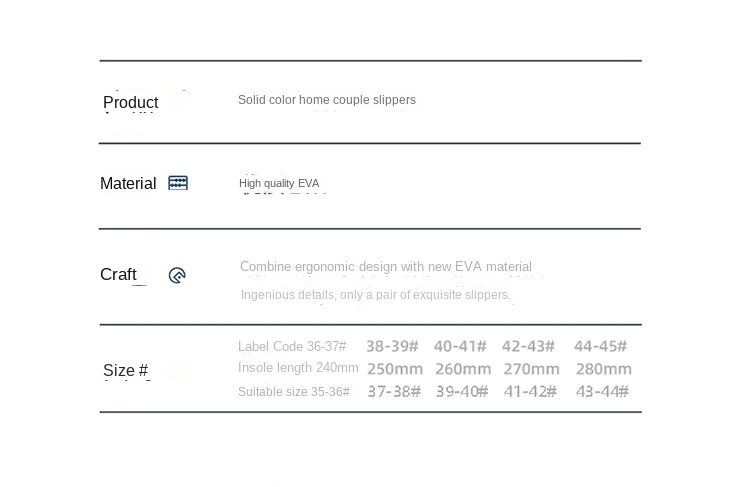Click the 250mm insole length value
The height and width of the screenshot is (487, 750).
tap(394, 368)
